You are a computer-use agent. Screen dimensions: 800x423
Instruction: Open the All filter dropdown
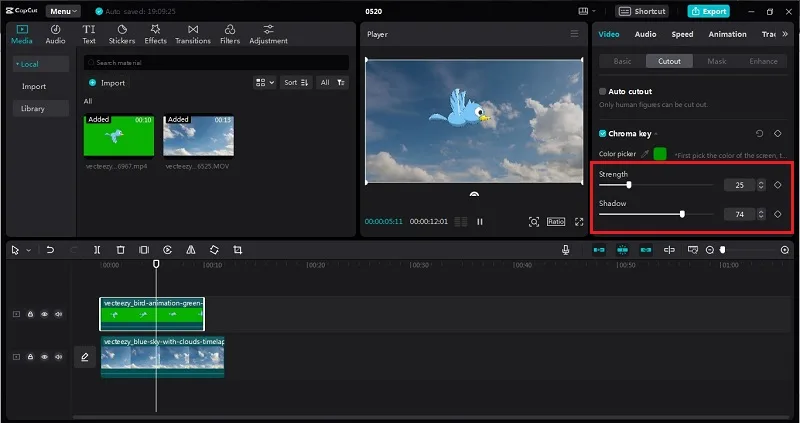click(332, 83)
